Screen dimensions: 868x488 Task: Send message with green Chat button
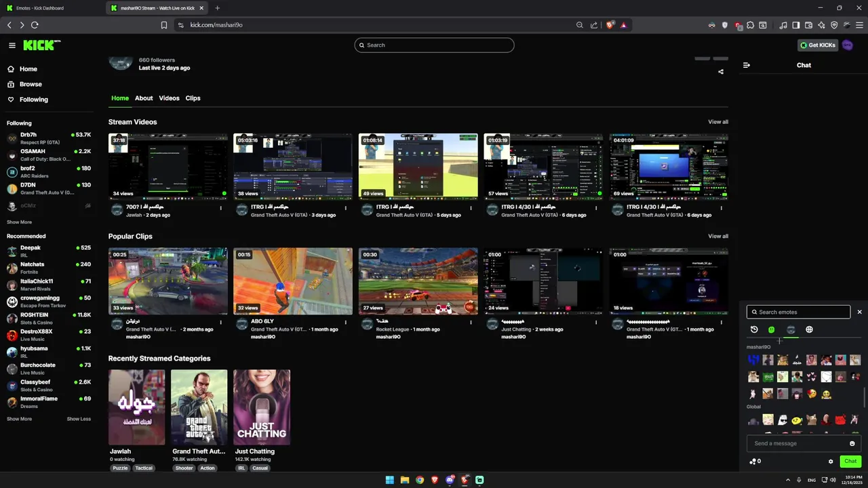coord(850,462)
